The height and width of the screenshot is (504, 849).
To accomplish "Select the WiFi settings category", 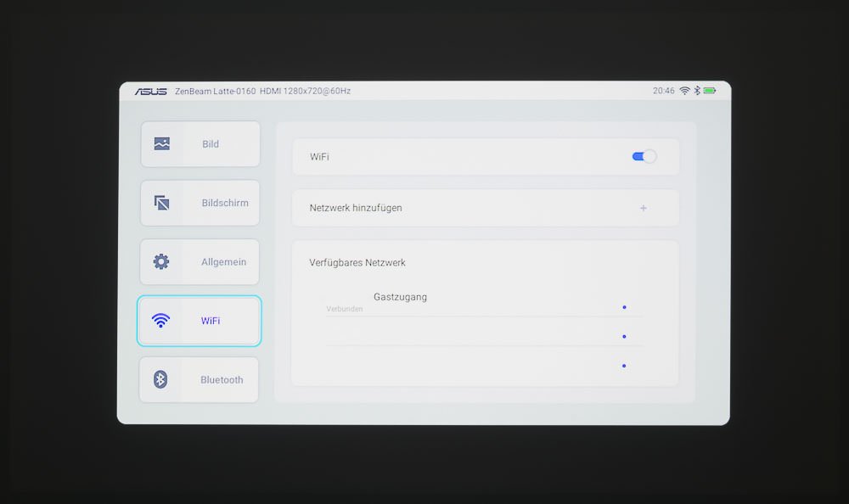I will click(x=200, y=321).
